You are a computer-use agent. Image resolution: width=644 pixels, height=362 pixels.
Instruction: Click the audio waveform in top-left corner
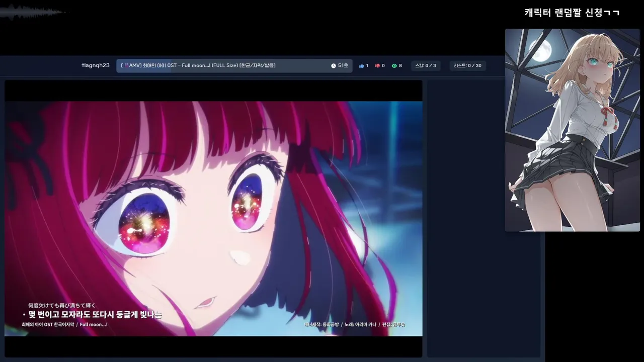(33, 12)
